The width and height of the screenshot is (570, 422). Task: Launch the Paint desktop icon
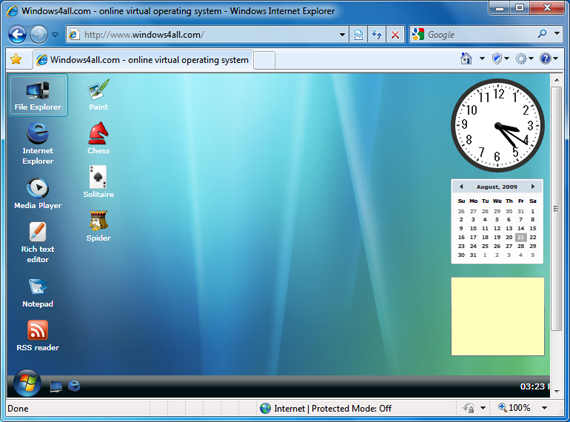tap(99, 95)
